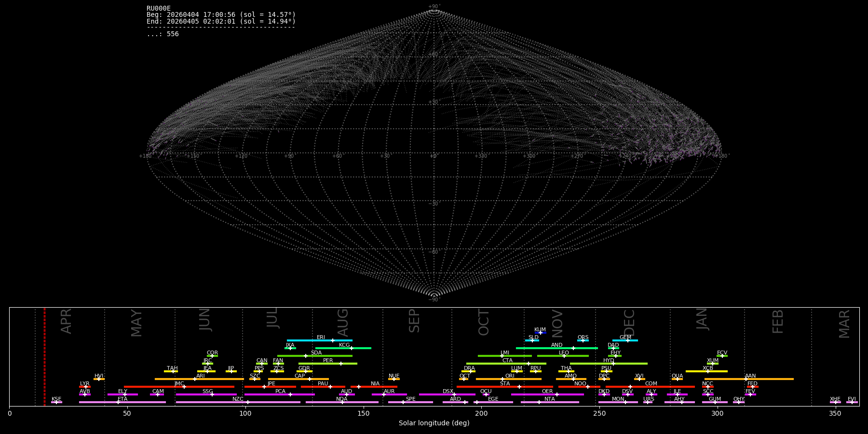
Task: Click the 'HYD' shower label
Action: click(x=609, y=361)
